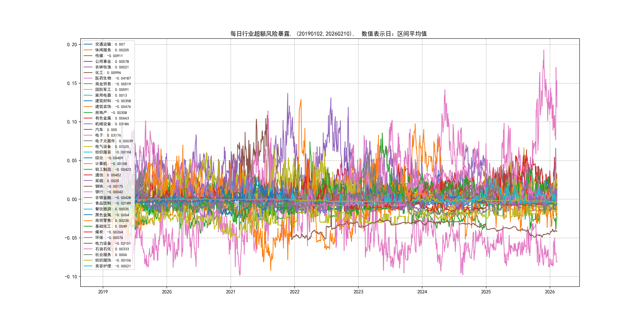Select the 电力设备 legend entry
The width and height of the screenshot is (644, 322).
(x=113, y=243)
